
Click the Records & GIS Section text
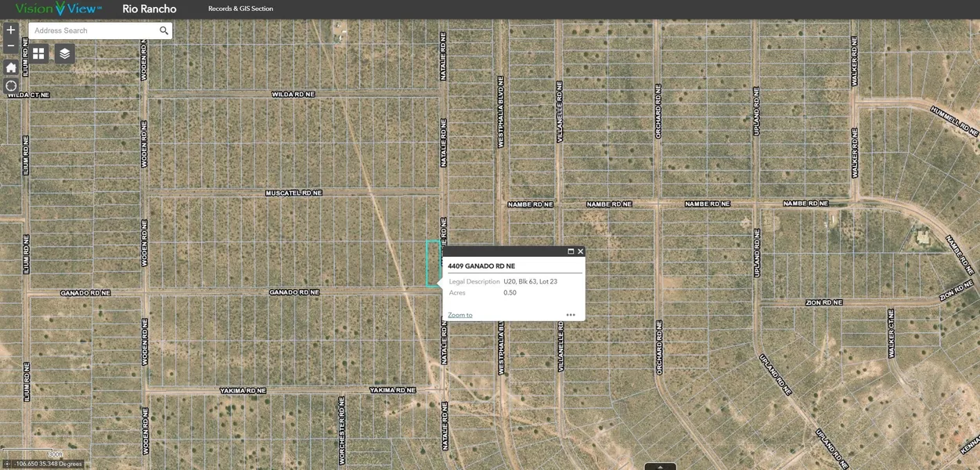[240, 9]
